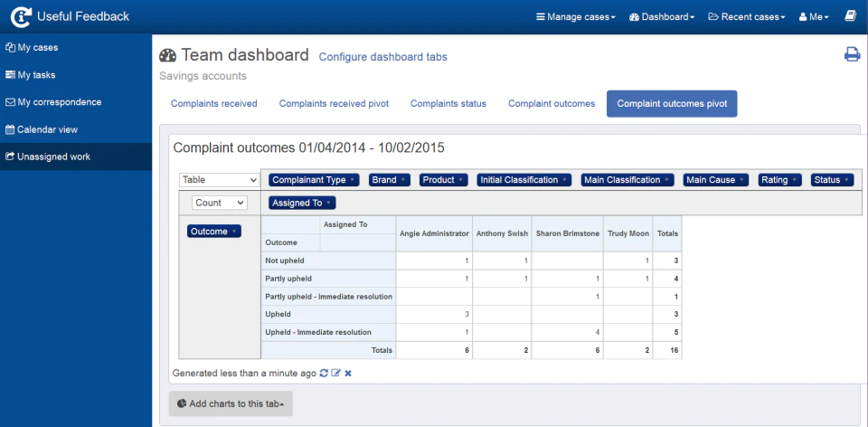Viewport: 868px width, 427px height.
Task: Expand the Recent cases menu
Action: 747,16
